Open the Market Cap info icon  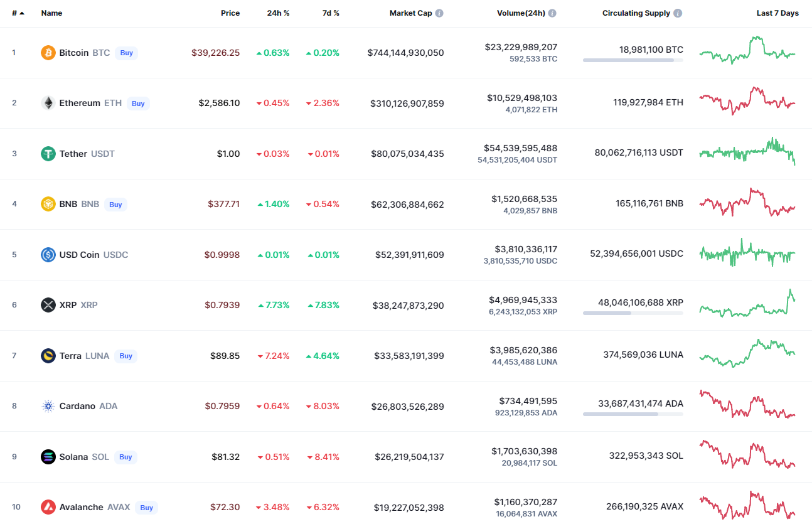pos(439,13)
